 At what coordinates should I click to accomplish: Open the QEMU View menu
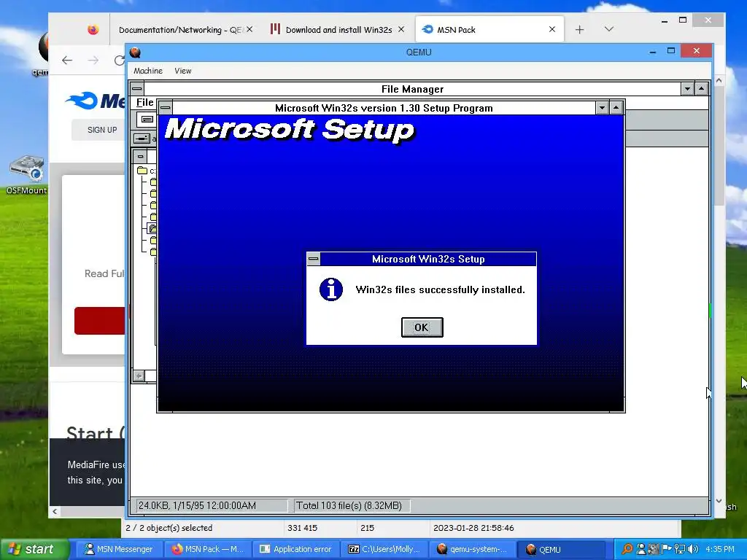pos(182,71)
